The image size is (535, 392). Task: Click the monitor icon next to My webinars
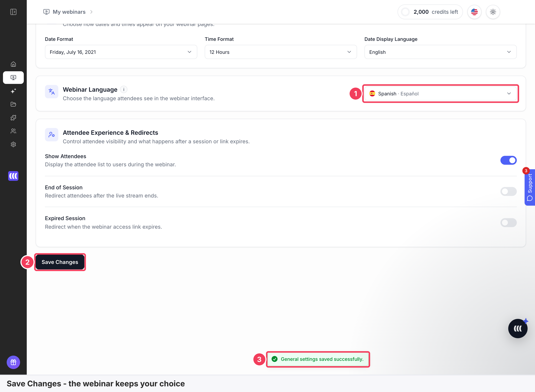coord(46,12)
